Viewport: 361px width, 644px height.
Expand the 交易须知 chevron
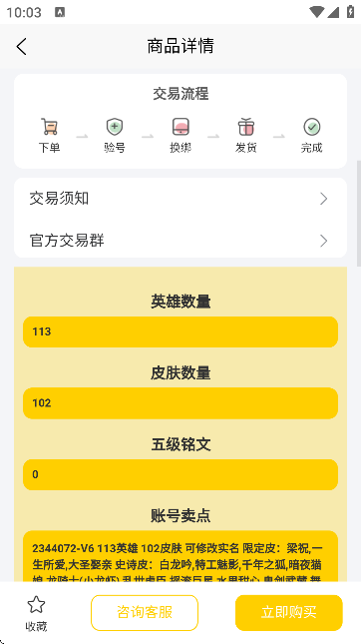click(324, 199)
